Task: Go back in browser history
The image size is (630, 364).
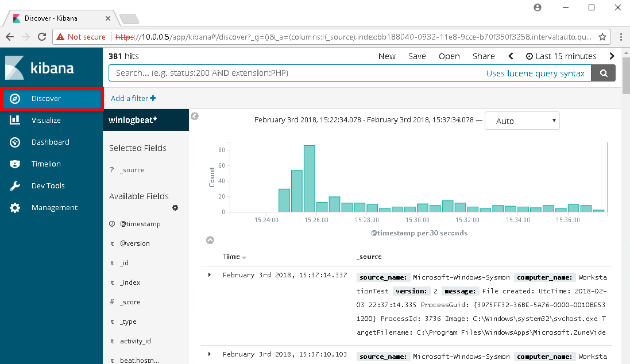Action: click(x=10, y=37)
